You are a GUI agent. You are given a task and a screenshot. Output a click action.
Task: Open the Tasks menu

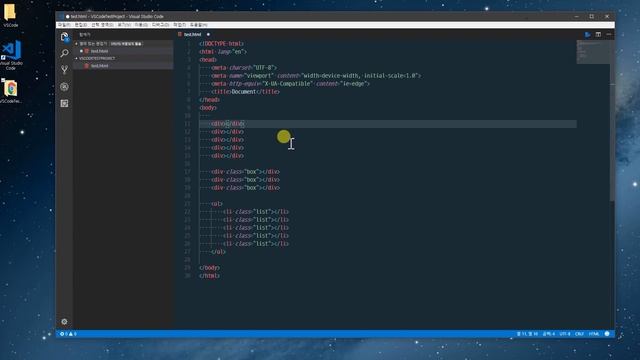(x=179, y=25)
